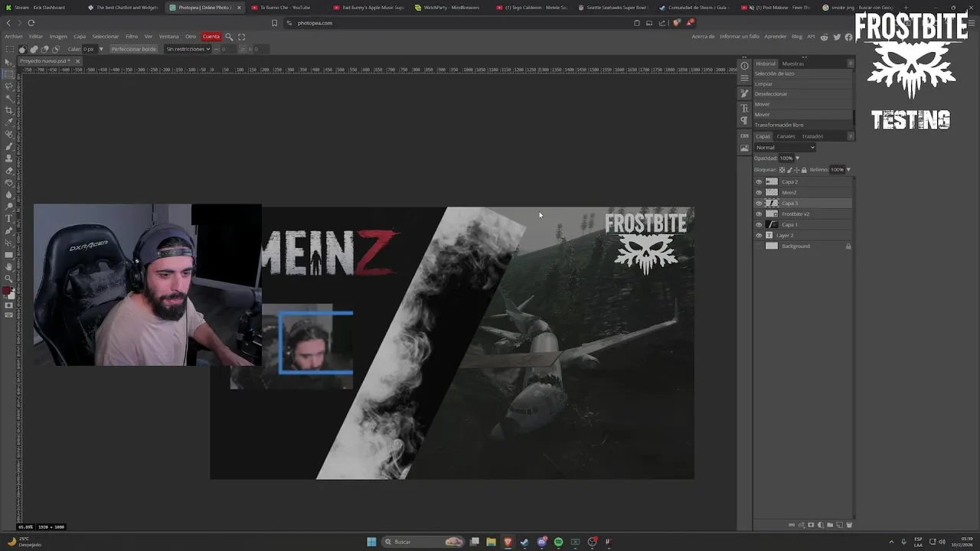Select the Move tool in toolbar
This screenshot has height=551, width=980.
pyautogui.click(x=9, y=62)
